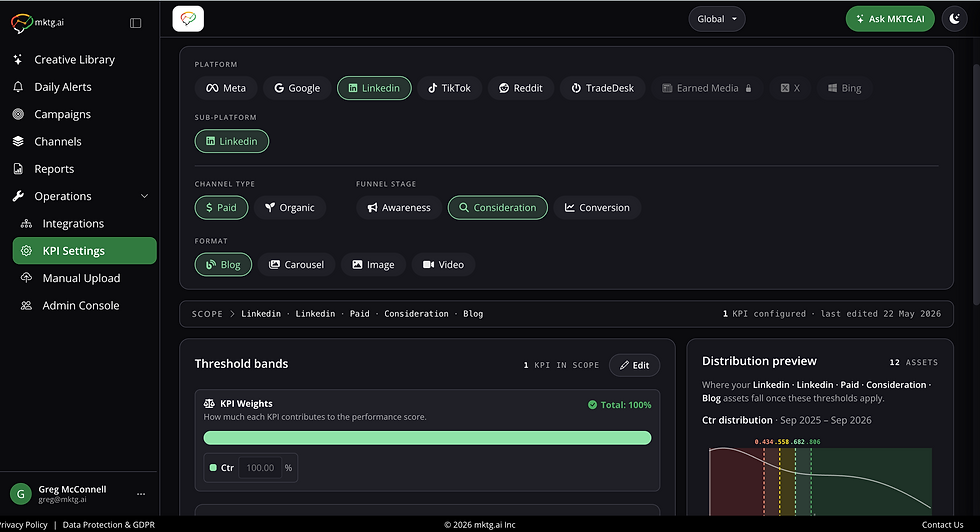The height and width of the screenshot is (532, 980).
Task: Choose Video format
Action: pyautogui.click(x=443, y=264)
